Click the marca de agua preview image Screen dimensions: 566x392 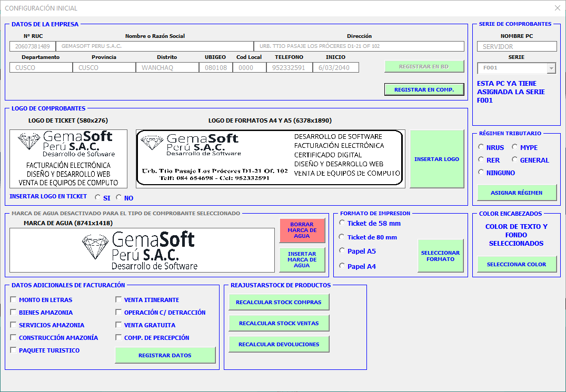[142, 250]
